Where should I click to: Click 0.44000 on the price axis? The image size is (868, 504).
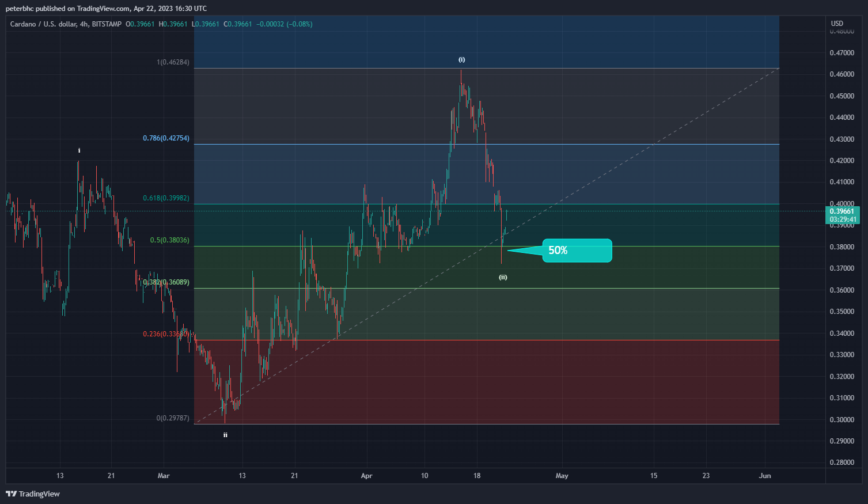click(842, 118)
